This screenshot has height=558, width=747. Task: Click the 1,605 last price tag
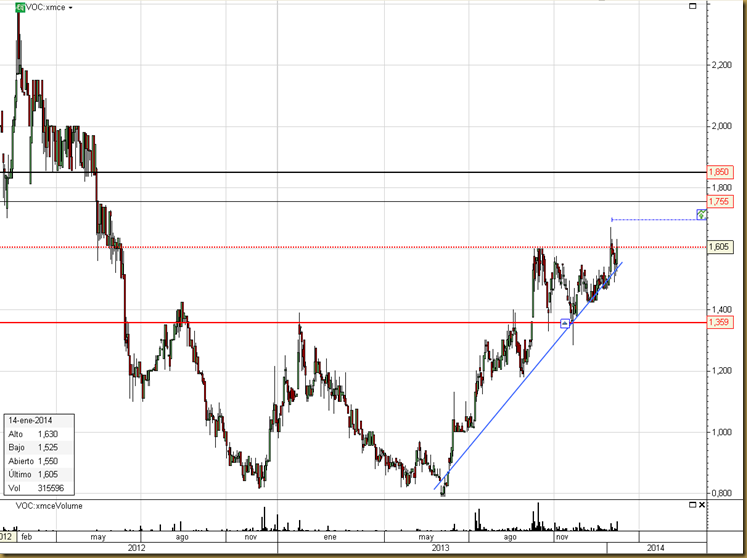719,247
